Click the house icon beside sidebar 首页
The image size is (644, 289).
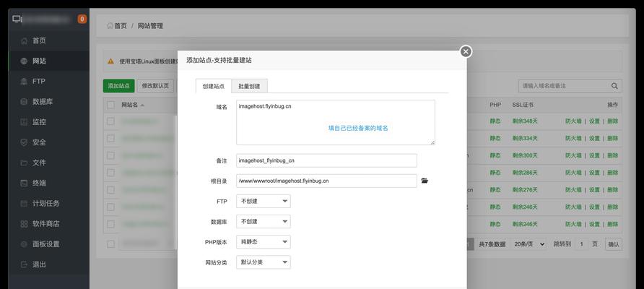click(24, 40)
